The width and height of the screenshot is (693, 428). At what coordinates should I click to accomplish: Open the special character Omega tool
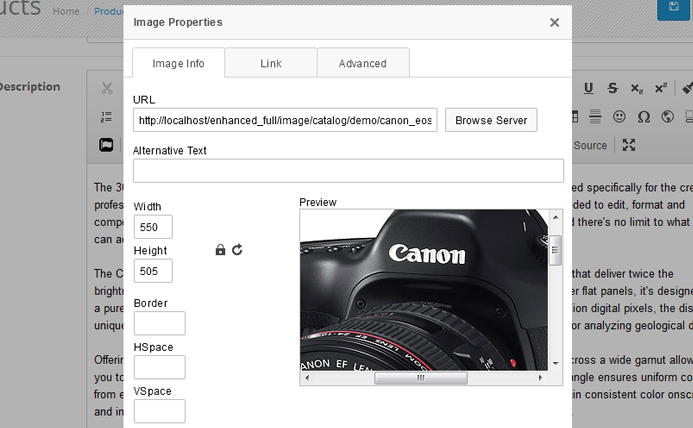644,117
